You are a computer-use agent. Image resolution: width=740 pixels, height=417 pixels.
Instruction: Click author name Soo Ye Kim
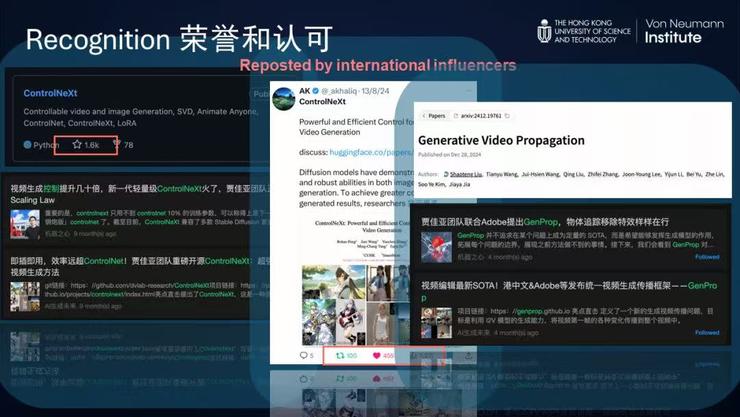coord(432,184)
